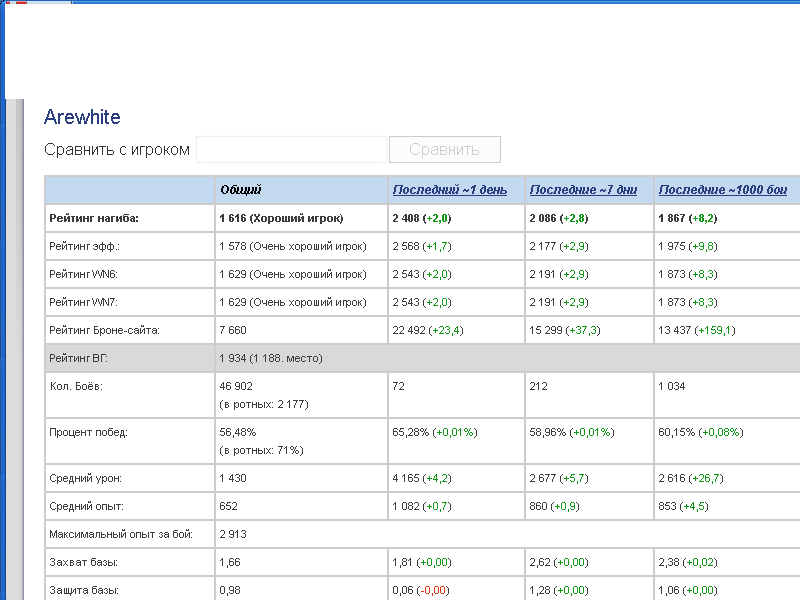Select the 'Общий' column header

[241, 190]
